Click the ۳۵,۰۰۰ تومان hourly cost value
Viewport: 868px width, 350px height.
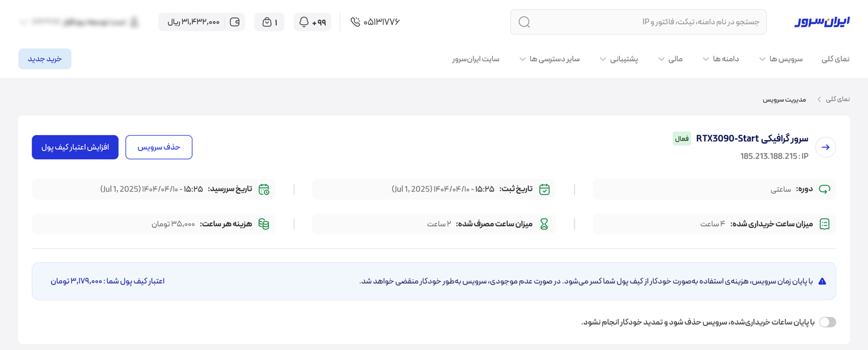click(174, 224)
